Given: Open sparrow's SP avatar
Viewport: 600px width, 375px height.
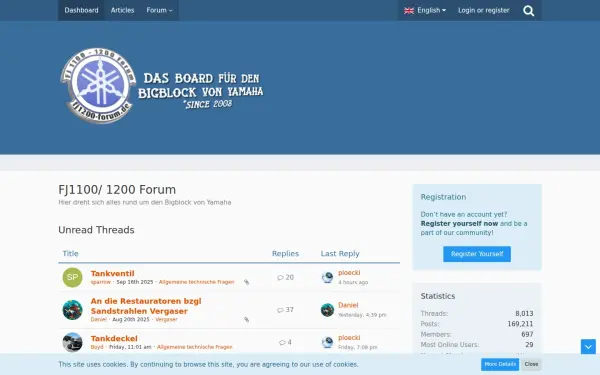Looking at the screenshot, I should click(72, 277).
